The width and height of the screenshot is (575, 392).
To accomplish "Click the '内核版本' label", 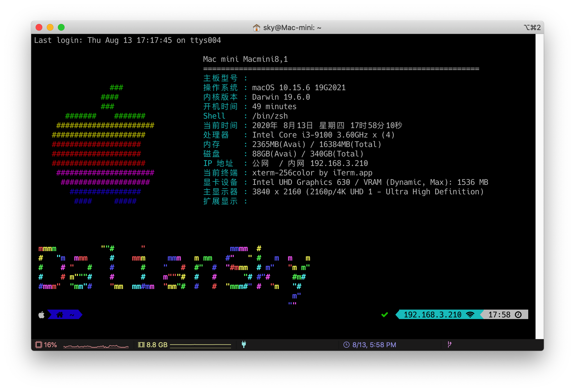I will coord(220,97).
